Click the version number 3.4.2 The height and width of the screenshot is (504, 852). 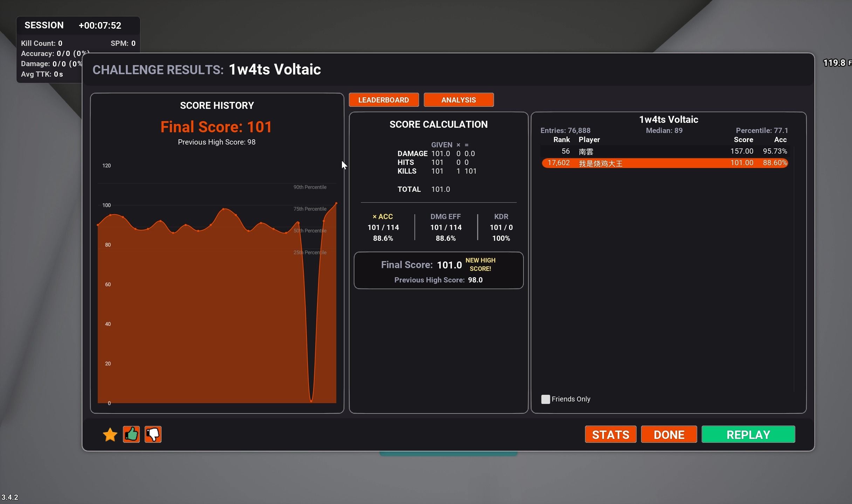coord(10,497)
